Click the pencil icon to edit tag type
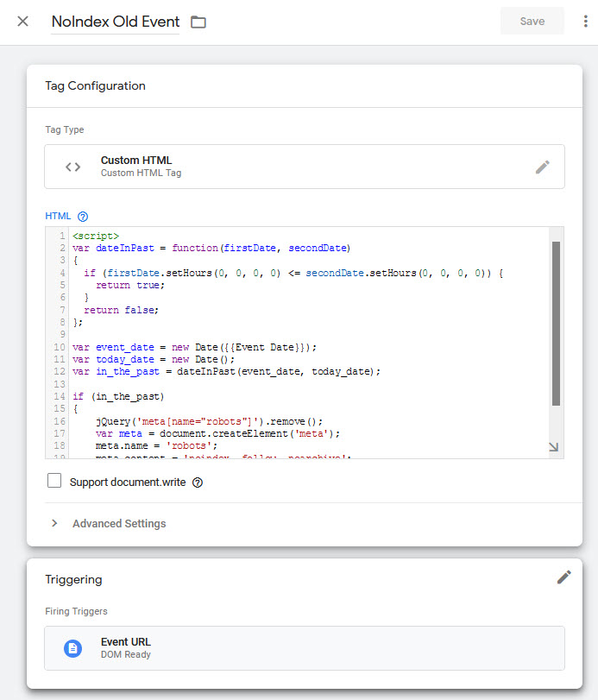Viewport: 598px width, 700px height. coord(542,167)
